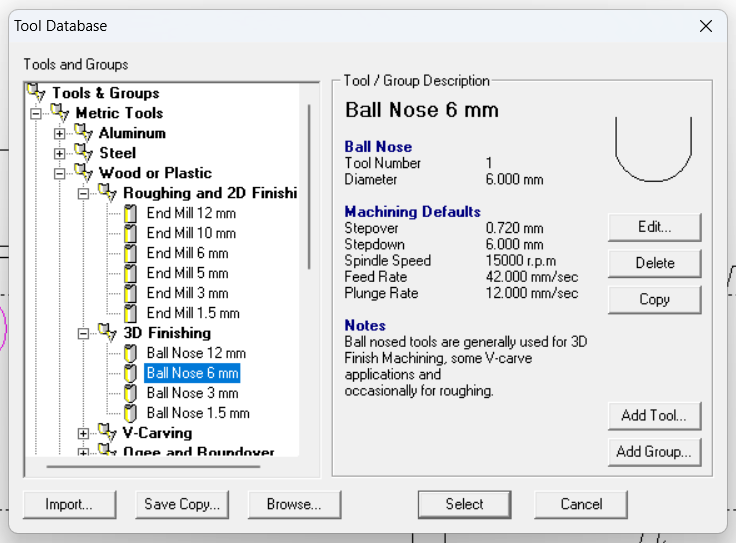
Task: Select the Metric Tools group label
Action: pyautogui.click(x=119, y=113)
